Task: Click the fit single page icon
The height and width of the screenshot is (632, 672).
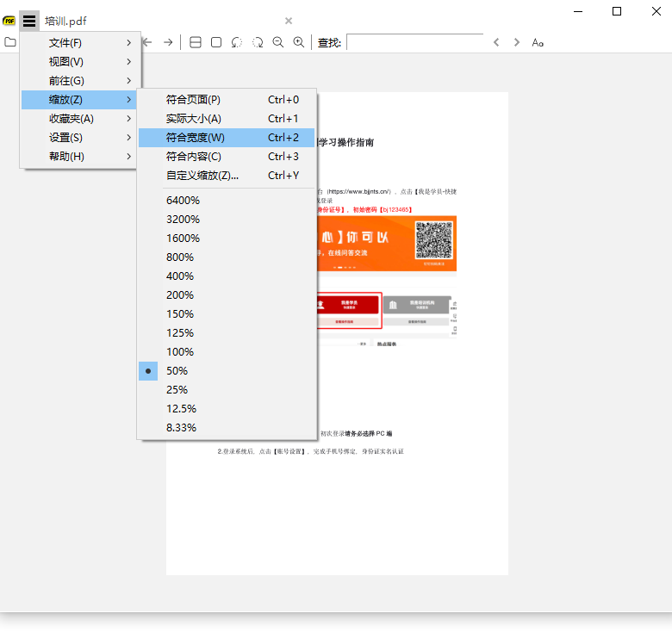Action: pyautogui.click(x=216, y=42)
